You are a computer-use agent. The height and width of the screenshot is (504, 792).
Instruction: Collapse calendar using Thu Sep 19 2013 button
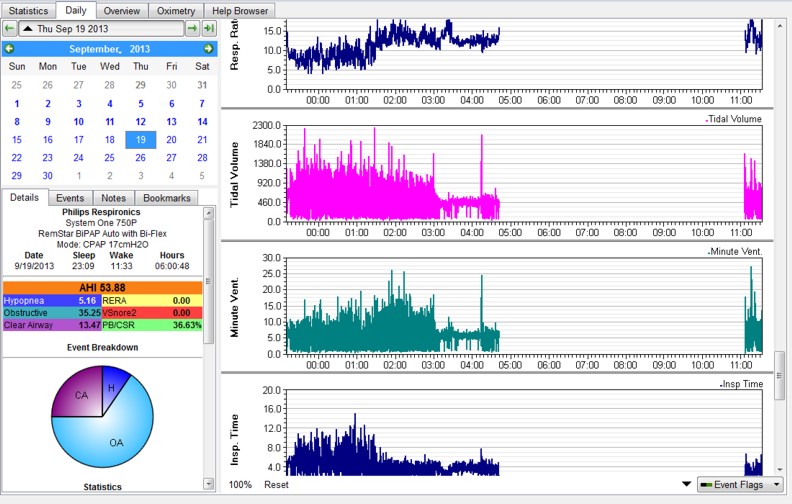click(x=102, y=29)
